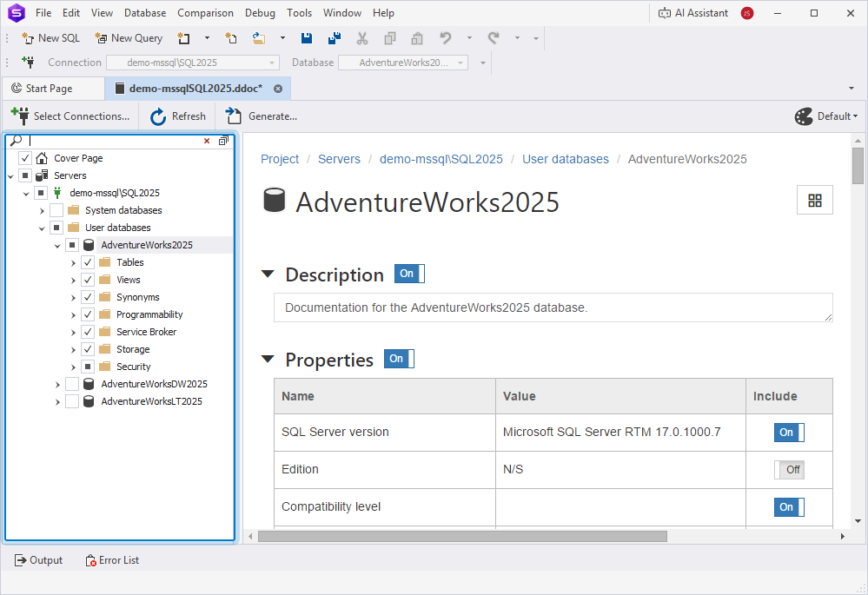
Task: Click the Default style palette icon
Action: point(803,116)
